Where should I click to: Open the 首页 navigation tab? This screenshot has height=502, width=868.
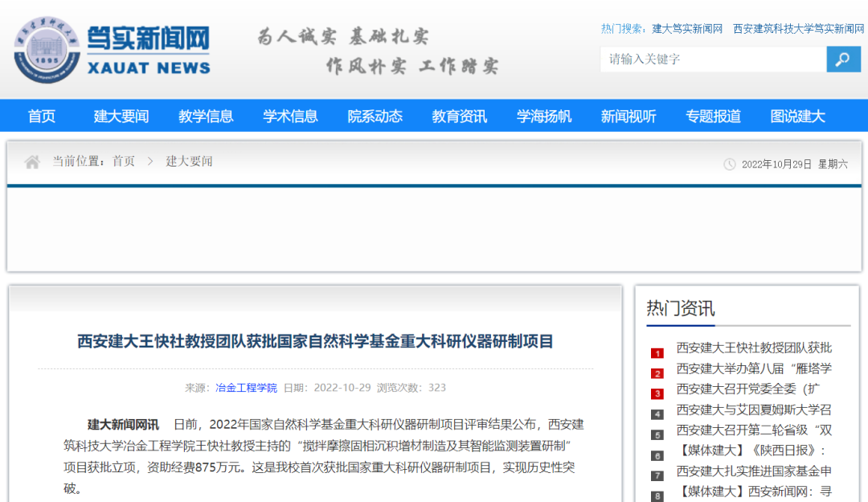pyautogui.click(x=42, y=116)
